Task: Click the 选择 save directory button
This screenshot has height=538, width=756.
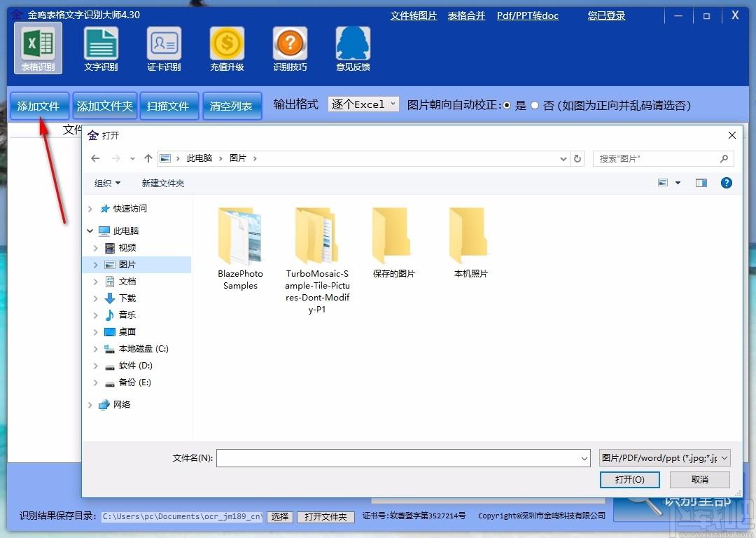Action: pyautogui.click(x=279, y=516)
